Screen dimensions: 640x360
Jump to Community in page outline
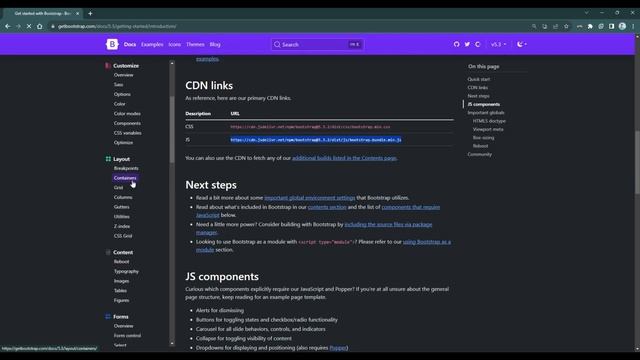[480, 154]
